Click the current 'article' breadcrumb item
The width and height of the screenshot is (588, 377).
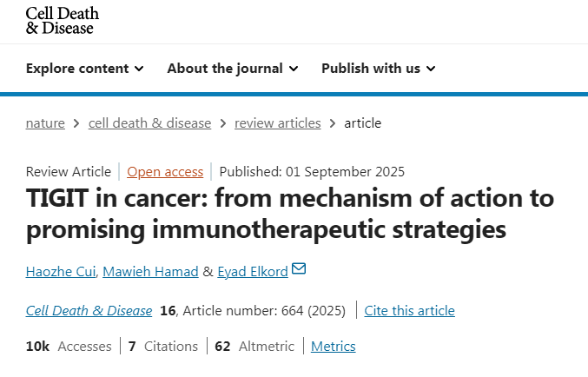point(363,123)
